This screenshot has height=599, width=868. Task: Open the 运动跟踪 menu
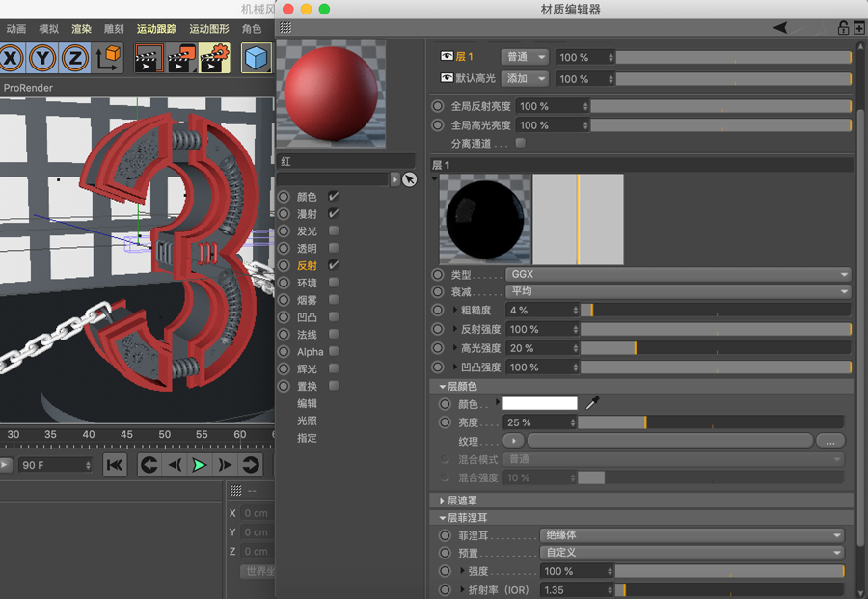pyautogui.click(x=155, y=29)
